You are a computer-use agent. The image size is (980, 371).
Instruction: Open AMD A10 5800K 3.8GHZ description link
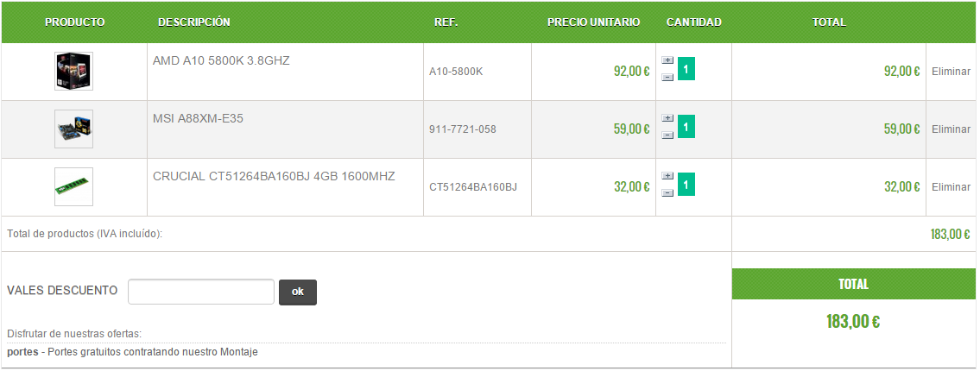click(x=221, y=61)
